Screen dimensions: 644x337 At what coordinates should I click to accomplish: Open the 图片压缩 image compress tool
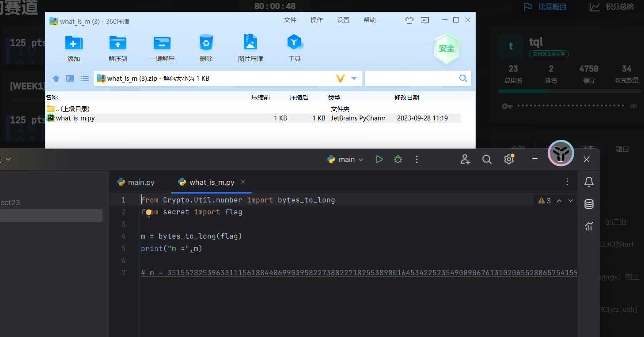250,42
